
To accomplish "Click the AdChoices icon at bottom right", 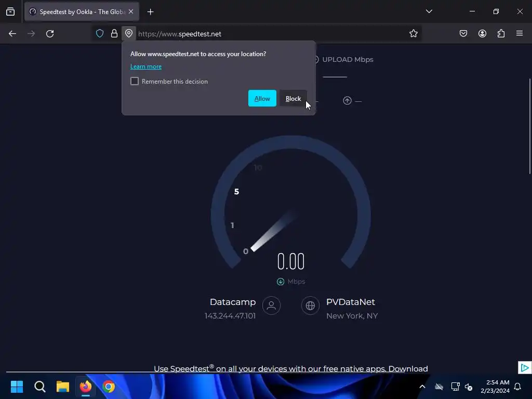I will pyautogui.click(x=525, y=367).
